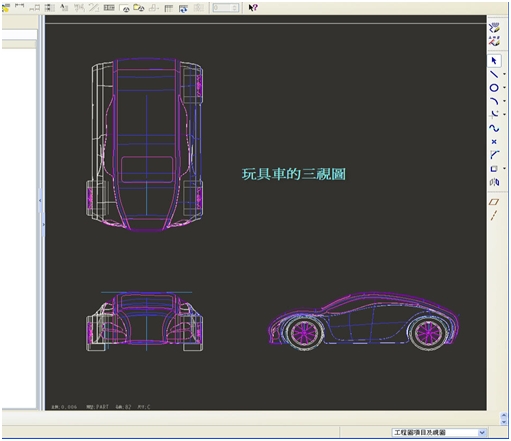This screenshot has height=441, width=511.
Task: Click the parallelogram plane tool
Action: (494, 202)
